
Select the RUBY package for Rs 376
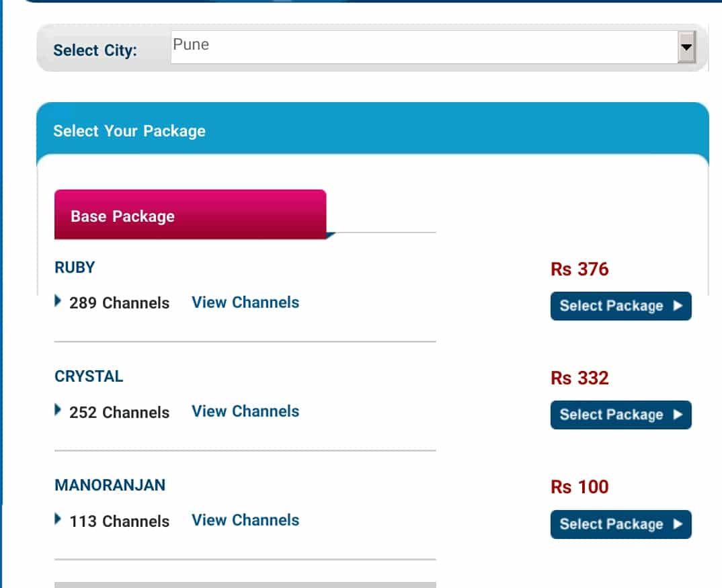click(x=620, y=306)
